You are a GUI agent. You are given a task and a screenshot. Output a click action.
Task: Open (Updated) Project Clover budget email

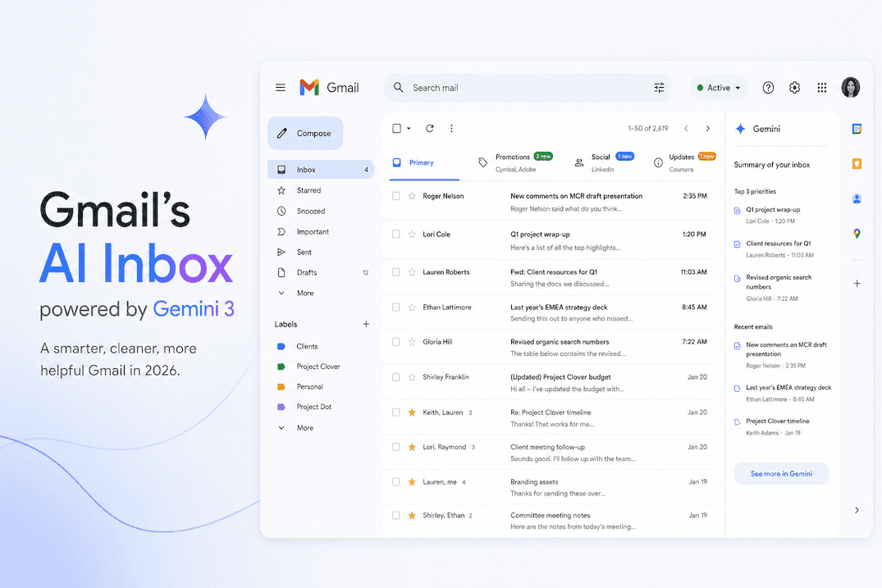coord(551,383)
